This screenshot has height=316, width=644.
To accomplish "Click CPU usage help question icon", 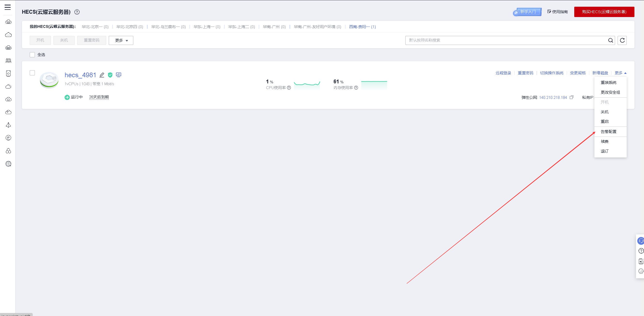I will pos(289,88).
